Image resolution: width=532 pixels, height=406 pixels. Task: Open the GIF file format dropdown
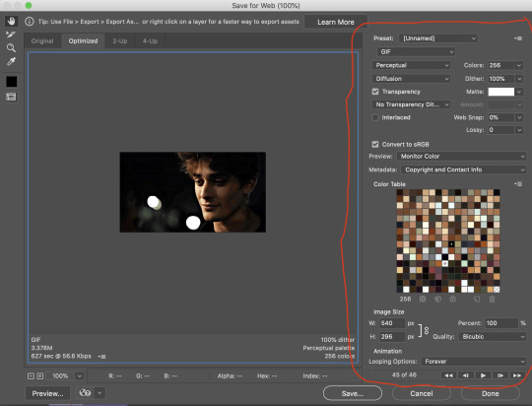pos(416,52)
